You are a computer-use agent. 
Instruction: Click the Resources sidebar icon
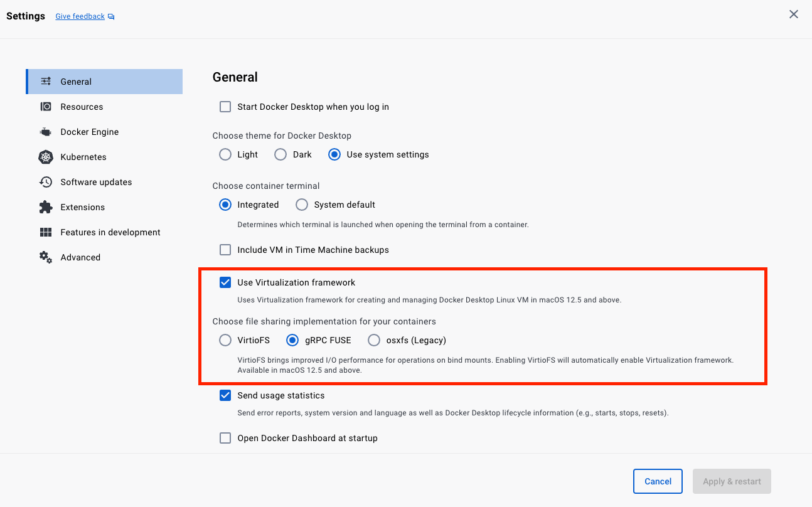[45, 106]
